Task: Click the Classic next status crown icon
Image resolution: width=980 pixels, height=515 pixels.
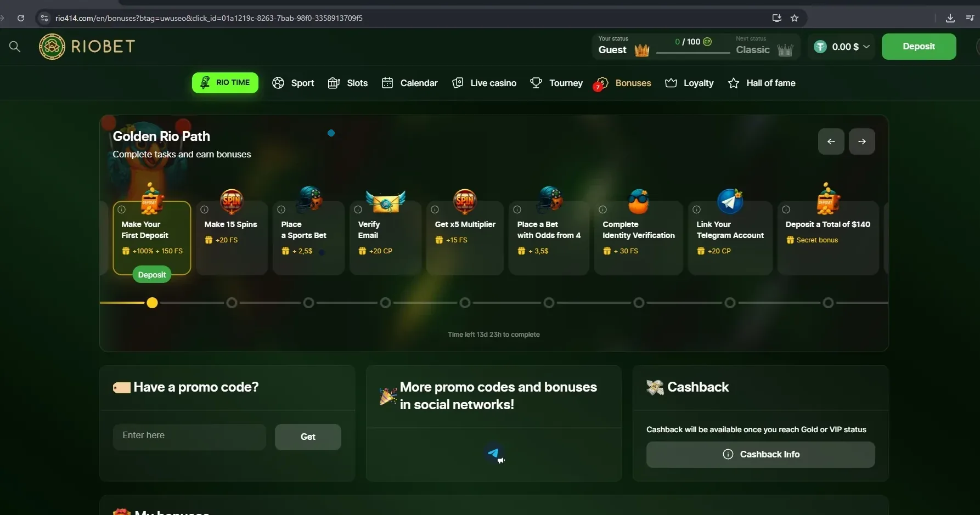Action: click(785, 50)
